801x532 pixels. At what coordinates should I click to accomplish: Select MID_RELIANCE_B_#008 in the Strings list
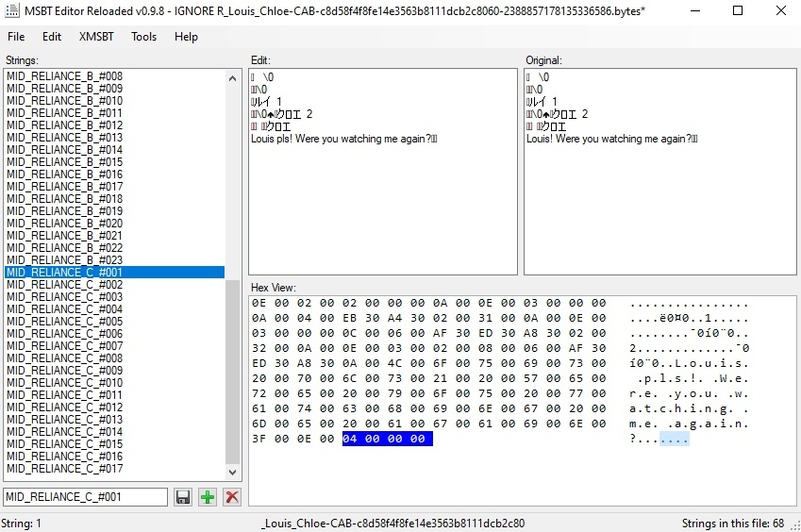click(x=64, y=76)
